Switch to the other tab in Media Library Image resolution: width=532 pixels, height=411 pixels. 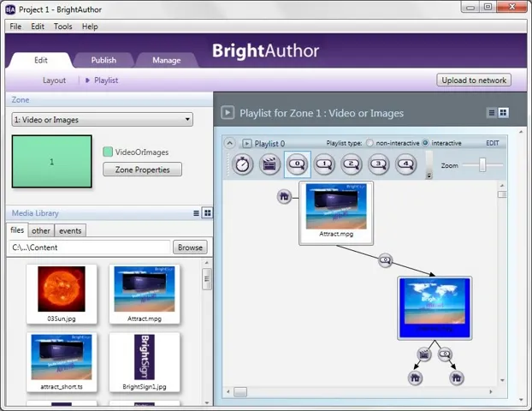pyautogui.click(x=41, y=231)
